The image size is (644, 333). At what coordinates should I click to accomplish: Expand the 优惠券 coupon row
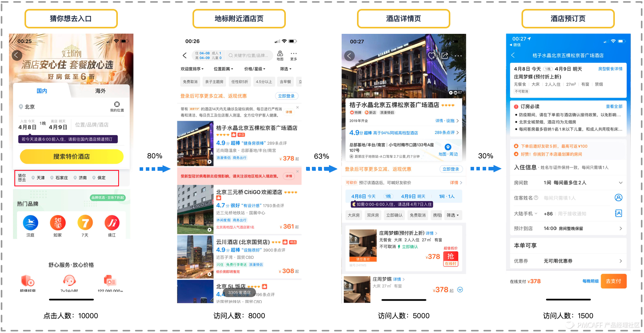568,261
